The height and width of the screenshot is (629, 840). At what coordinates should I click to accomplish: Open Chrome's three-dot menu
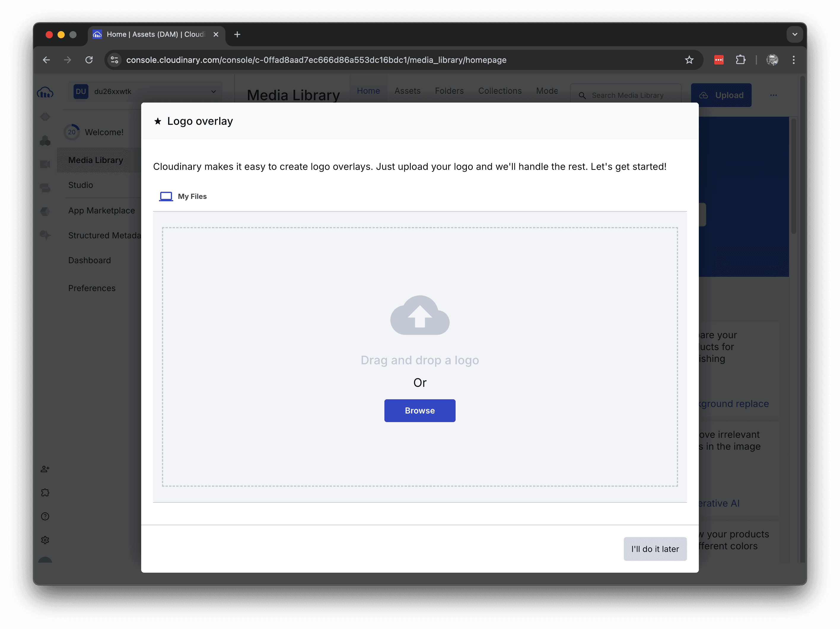click(793, 60)
